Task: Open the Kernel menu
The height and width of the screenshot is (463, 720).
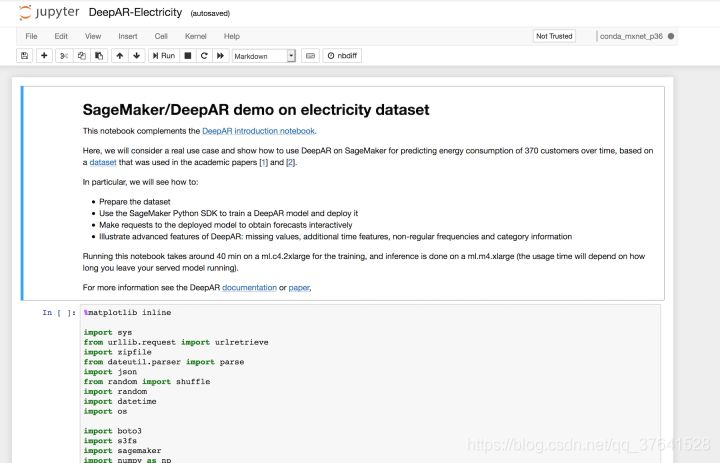Action: click(196, 36)
